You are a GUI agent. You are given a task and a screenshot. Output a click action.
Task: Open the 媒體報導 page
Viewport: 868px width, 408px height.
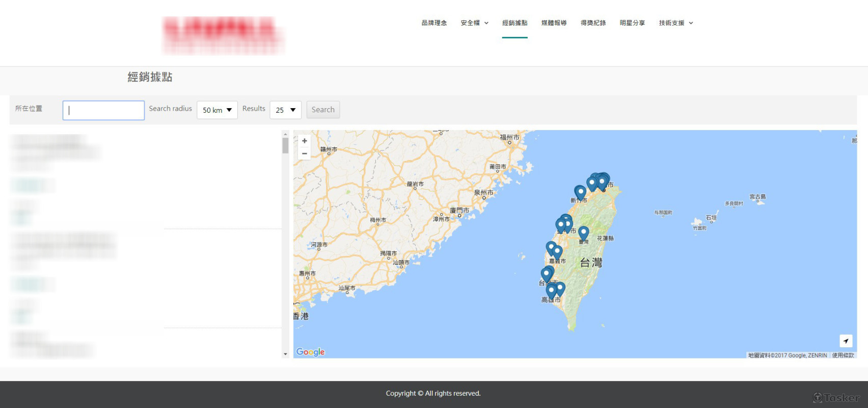coord(554,23)
